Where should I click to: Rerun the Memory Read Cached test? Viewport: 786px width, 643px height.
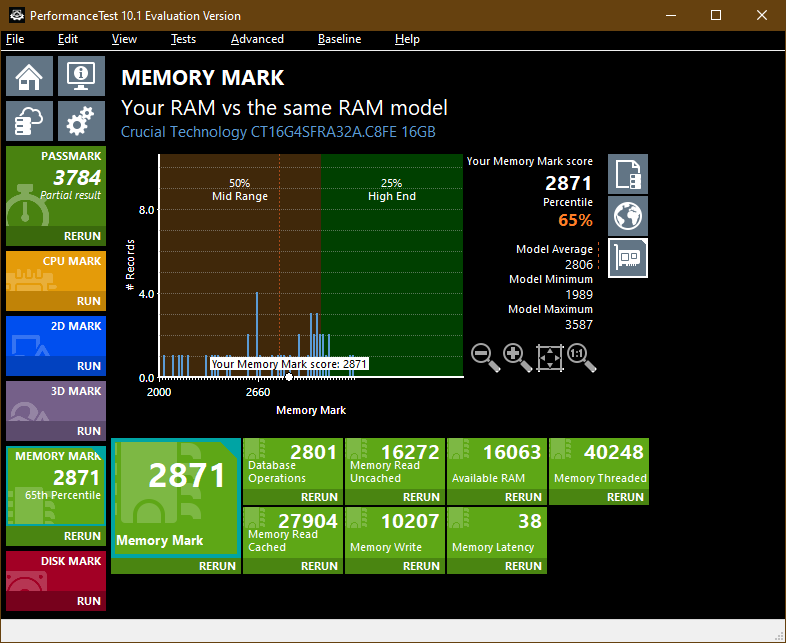pyautogui.click(x=293, y=566)
